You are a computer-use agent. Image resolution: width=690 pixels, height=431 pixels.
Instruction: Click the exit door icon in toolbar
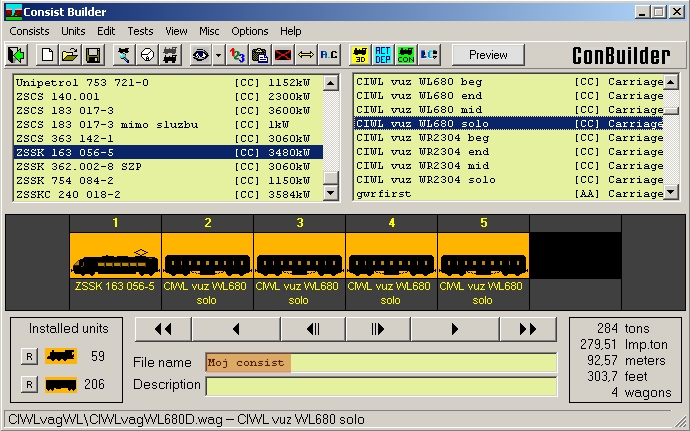18,54
